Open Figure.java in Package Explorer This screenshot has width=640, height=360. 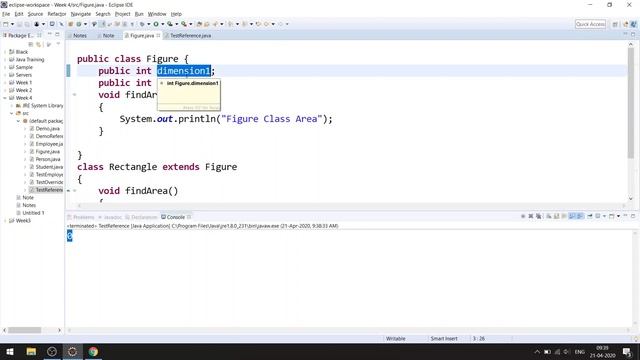(47, 151)
